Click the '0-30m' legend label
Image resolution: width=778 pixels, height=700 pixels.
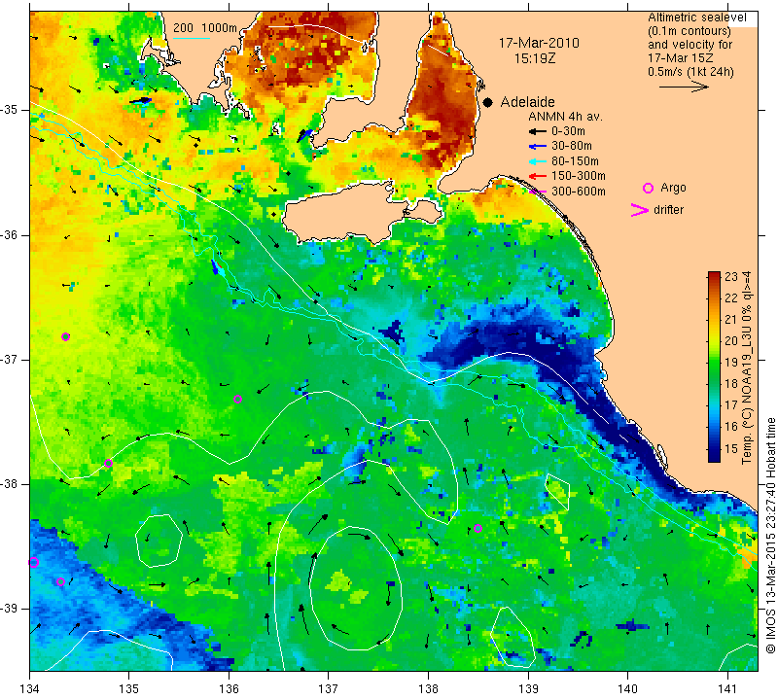click(x=568, y=131)
